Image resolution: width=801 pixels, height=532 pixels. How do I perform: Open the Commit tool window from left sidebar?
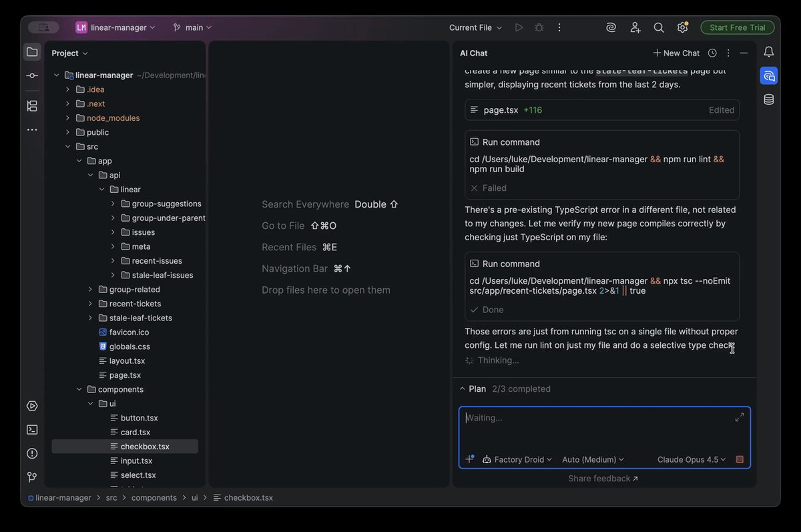point(31,75)
